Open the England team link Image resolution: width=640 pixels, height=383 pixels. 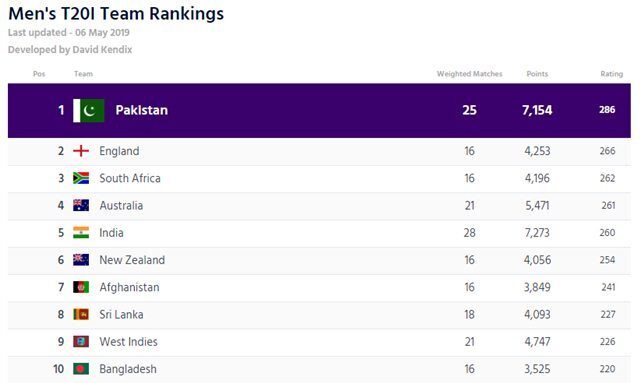click(119, 151)
